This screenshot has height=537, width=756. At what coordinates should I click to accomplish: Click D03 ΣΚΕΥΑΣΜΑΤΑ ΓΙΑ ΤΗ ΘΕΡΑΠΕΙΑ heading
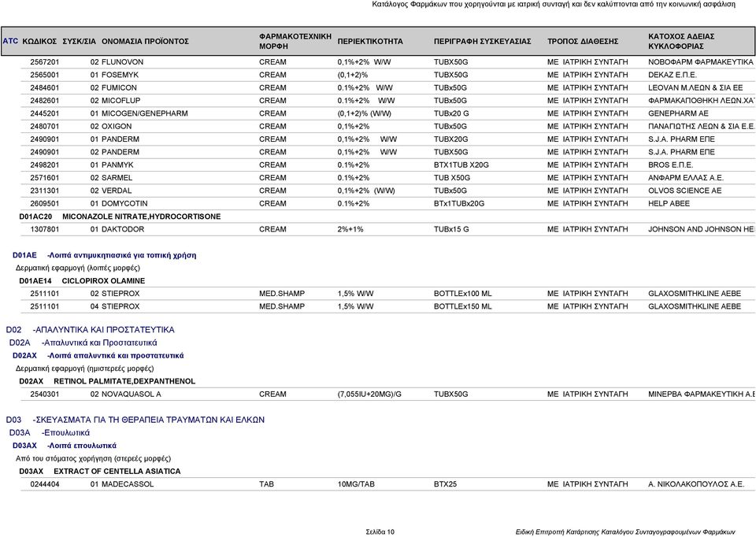coord(135,420)
